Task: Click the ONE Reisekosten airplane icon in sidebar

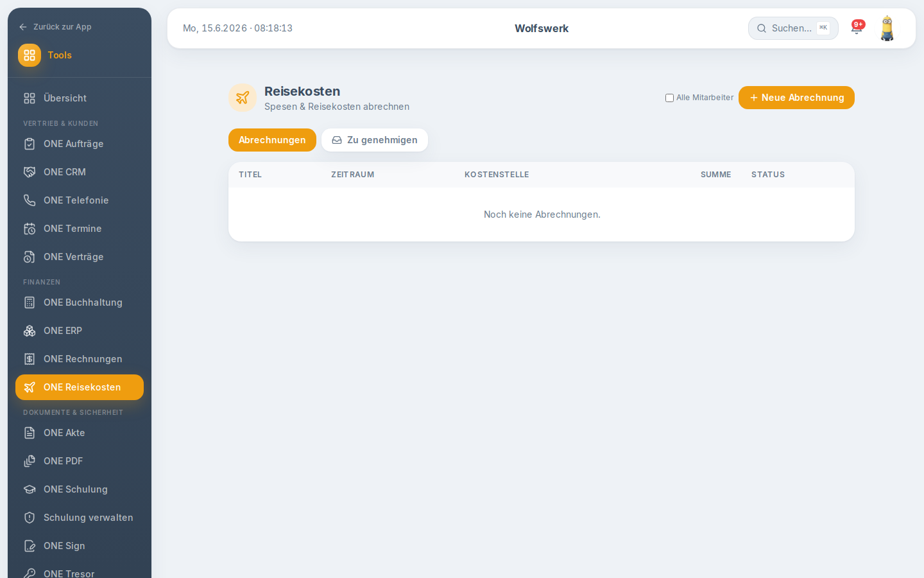Action: click(x=30, y=387)
